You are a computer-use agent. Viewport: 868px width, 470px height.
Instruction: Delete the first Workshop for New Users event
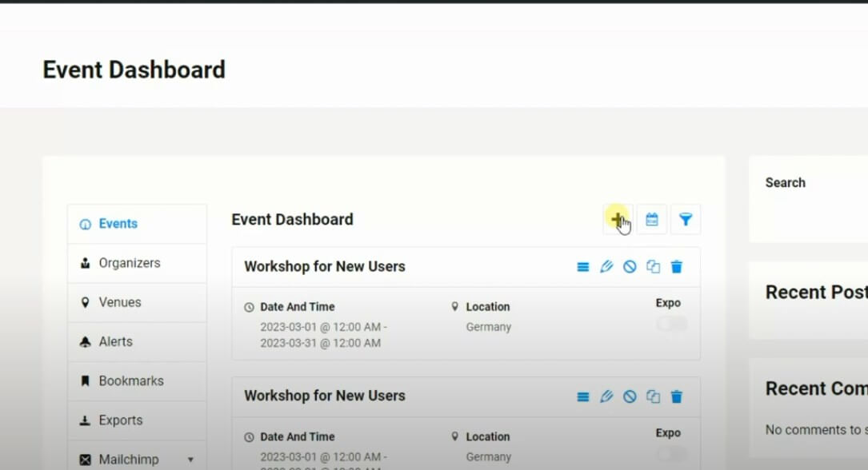tap(677, 266)
